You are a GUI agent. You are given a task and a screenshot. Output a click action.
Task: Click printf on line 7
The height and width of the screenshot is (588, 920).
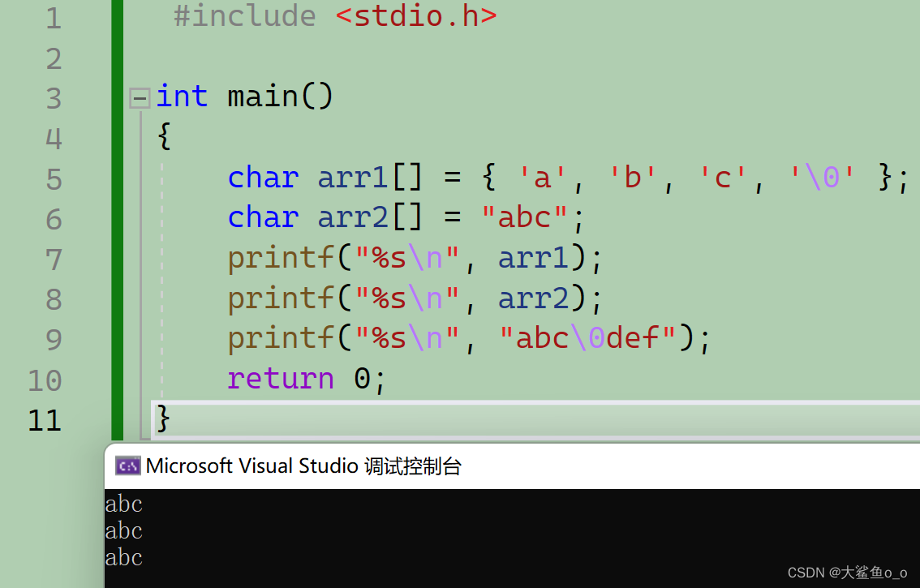pyautogui.click(x=281, y=258)
